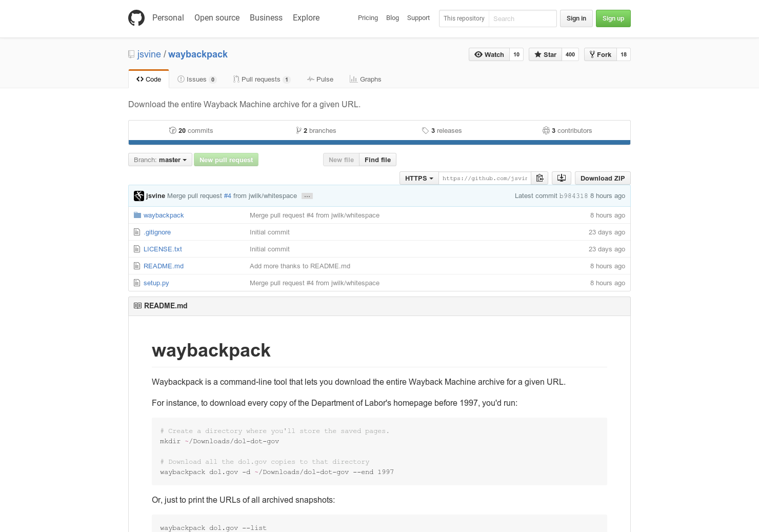This screenshot has height=532, width=759.
Task: Open the waybackpack folder
Action: pos(164,215)
